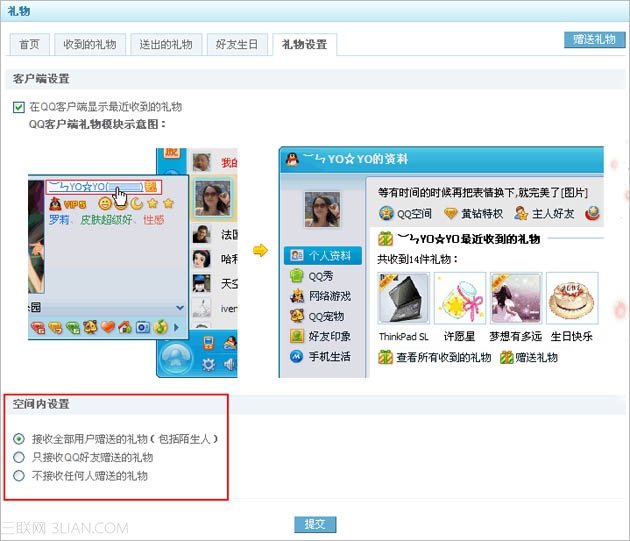The height and width of the screenshot is (541, 630).
Task: Switch to 收到的礼物 tab
Action: [x=90, y=44]
